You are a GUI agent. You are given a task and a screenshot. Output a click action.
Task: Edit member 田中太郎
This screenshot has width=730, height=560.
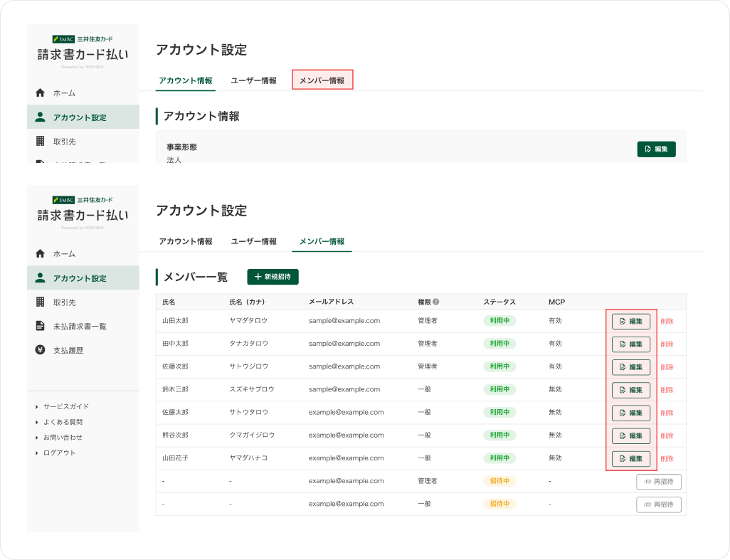click(x=631, y=344)
